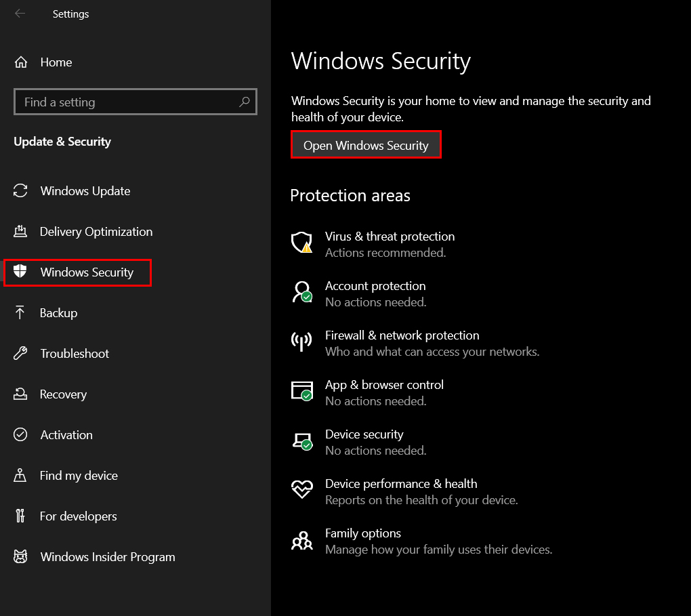The image size is (691, 616).
Task: Click Open Windows Security button
Action: coord(366,144)
